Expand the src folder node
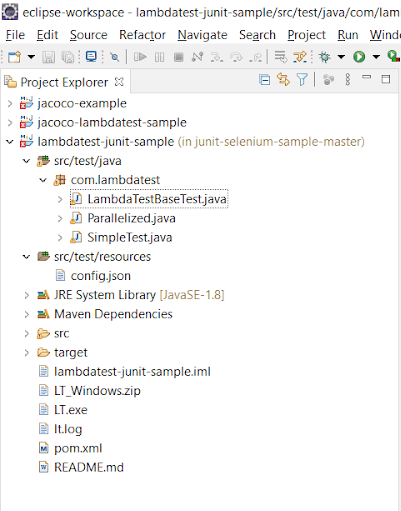The height and width of the screenshot is (511, 401). tap(27, 334)
